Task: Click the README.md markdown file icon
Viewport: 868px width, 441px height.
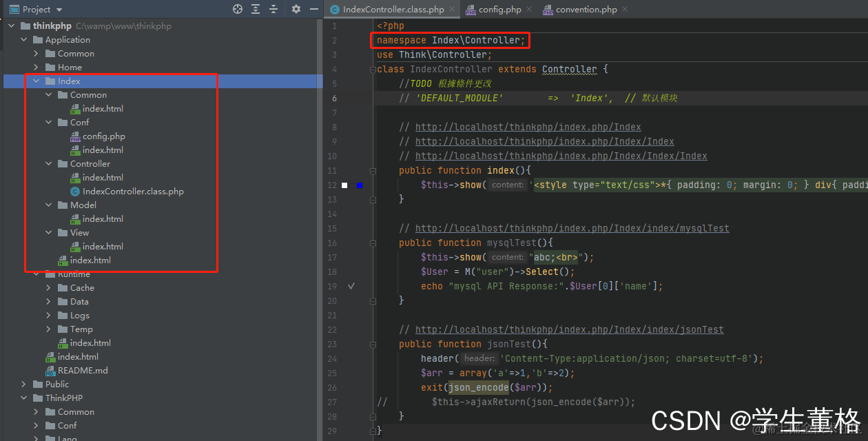Action: tap(50, 371)
